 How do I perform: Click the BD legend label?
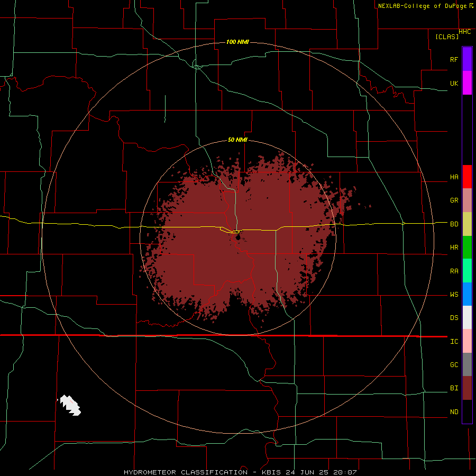(x=454, y=224)
